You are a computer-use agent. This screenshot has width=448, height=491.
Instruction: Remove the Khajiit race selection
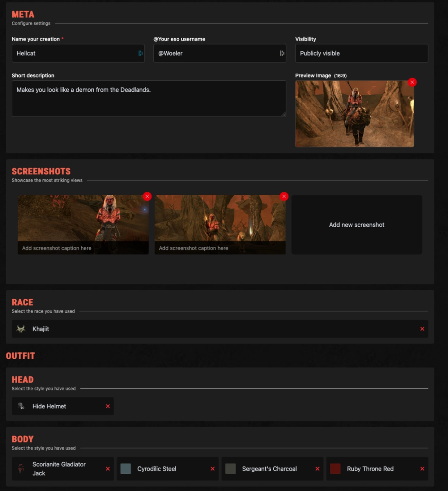click(422, 329)
